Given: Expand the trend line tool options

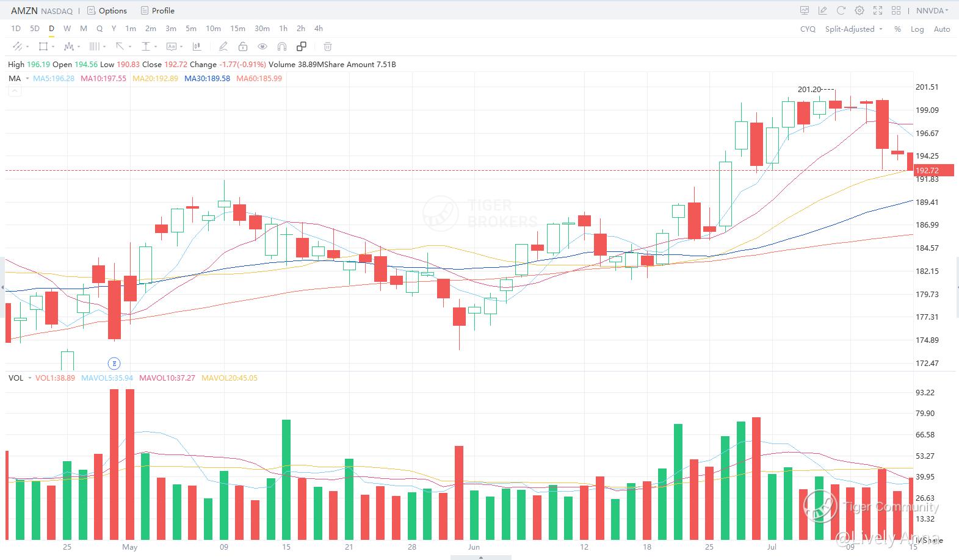Looking at the screenshot, I should tap(27, 46).
